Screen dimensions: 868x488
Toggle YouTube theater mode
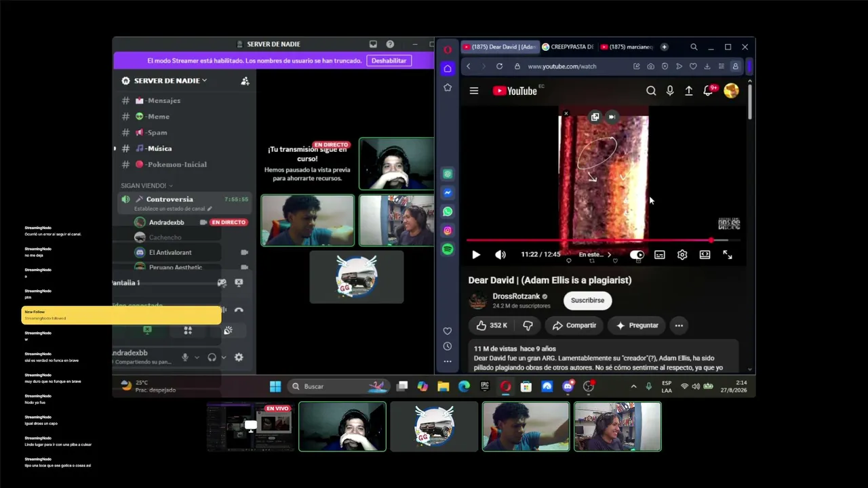[705, 255]
